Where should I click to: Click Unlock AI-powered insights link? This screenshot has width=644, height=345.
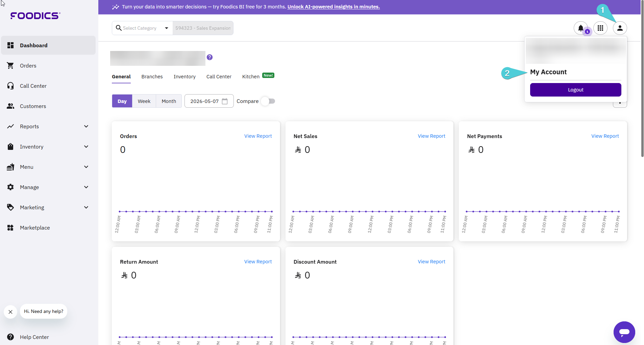pyautogui.click(x=333, y=7)
